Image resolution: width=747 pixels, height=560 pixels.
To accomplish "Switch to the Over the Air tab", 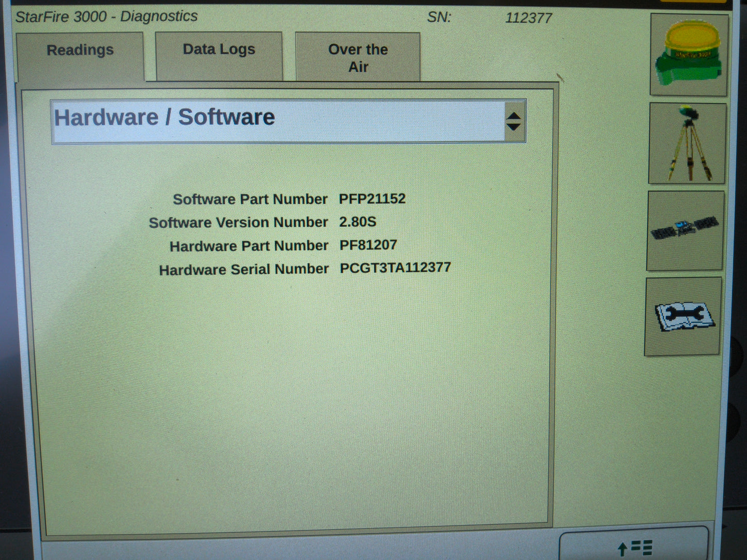I will (x=358, y=57).
